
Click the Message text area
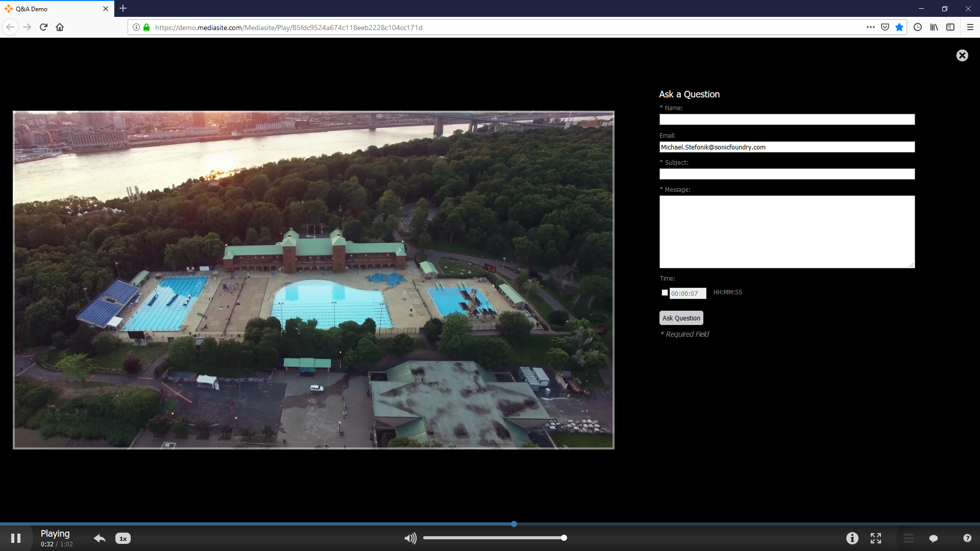787,232
